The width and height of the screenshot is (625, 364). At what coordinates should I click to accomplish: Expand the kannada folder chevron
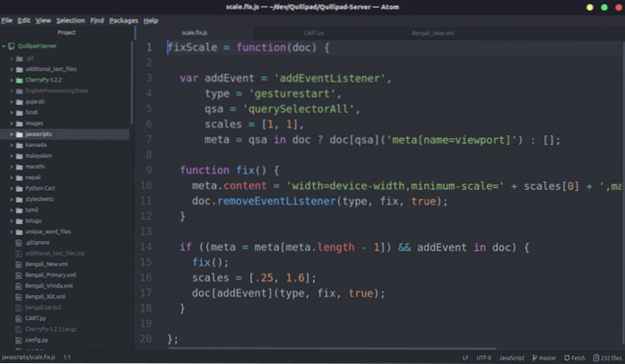[12, 144]
